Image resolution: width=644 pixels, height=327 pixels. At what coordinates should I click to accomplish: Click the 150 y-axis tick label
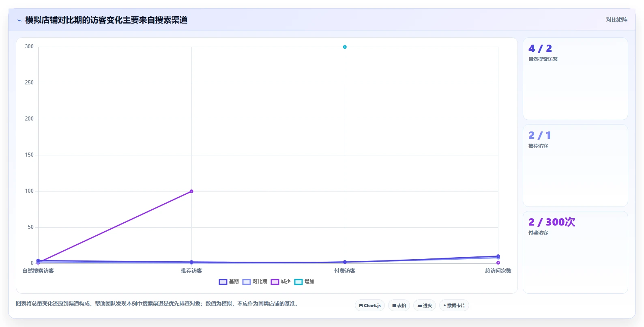pos(29,155)
